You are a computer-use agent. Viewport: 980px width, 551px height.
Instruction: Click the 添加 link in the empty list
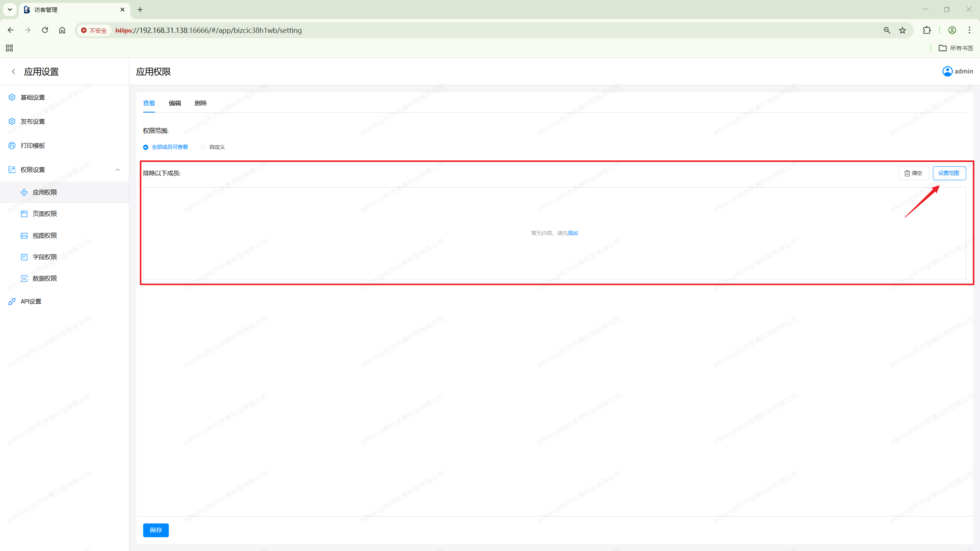[x=573, y=233]
